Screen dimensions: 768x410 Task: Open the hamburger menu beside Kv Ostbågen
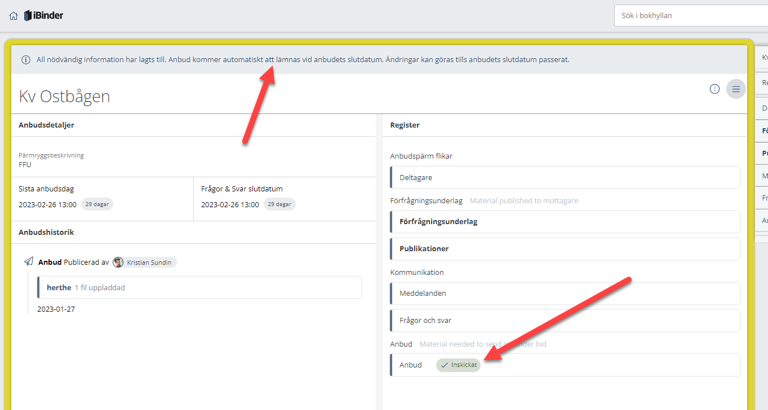pos(736,89)
